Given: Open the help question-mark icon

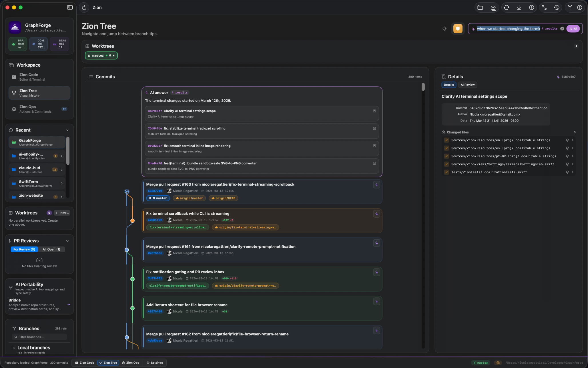Looking at the screenshot, I should click(580, 7).
